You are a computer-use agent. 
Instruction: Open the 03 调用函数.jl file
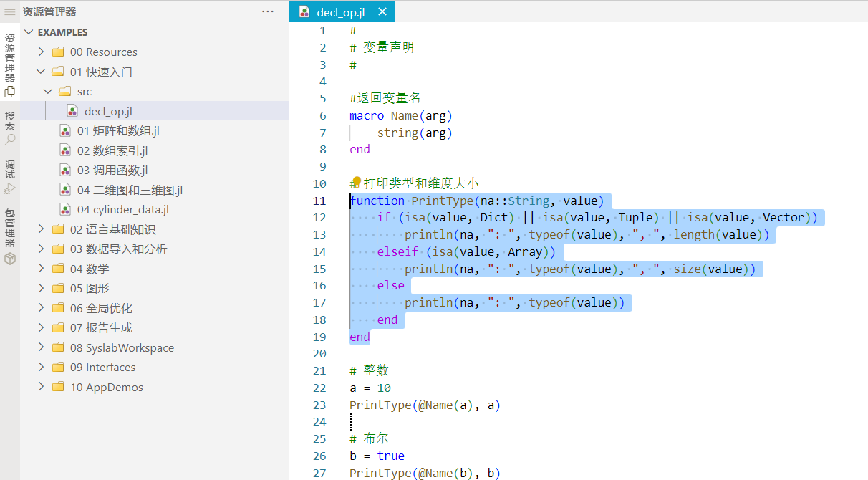coord(112,171)
